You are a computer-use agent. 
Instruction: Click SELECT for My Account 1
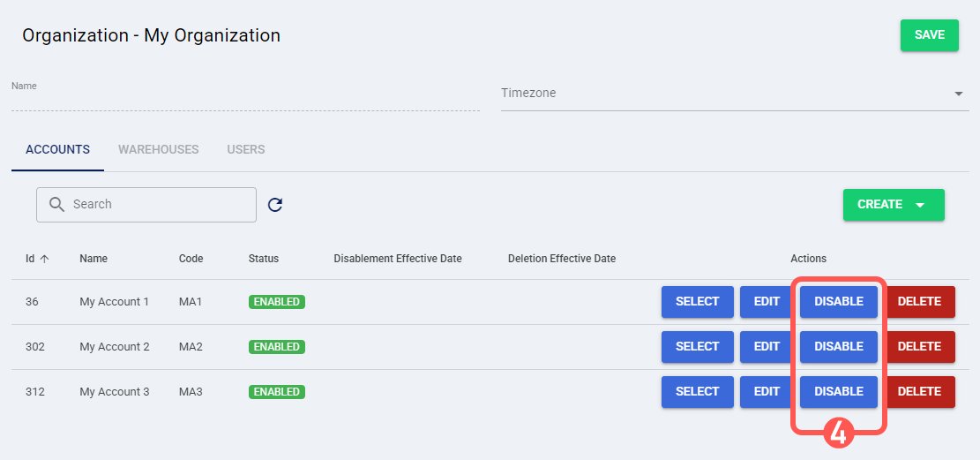coord(697,301)
